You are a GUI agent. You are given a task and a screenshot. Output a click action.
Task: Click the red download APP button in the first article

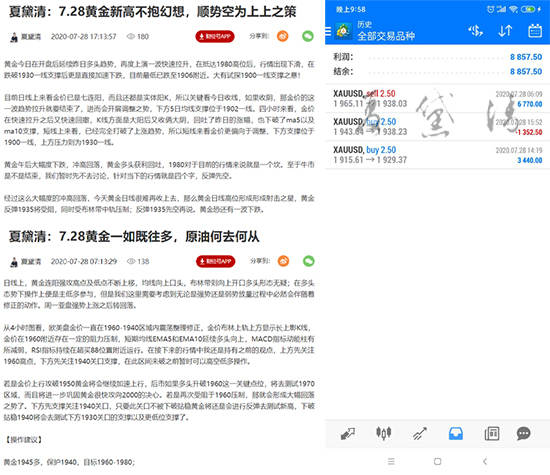click(x=215, y=36)
